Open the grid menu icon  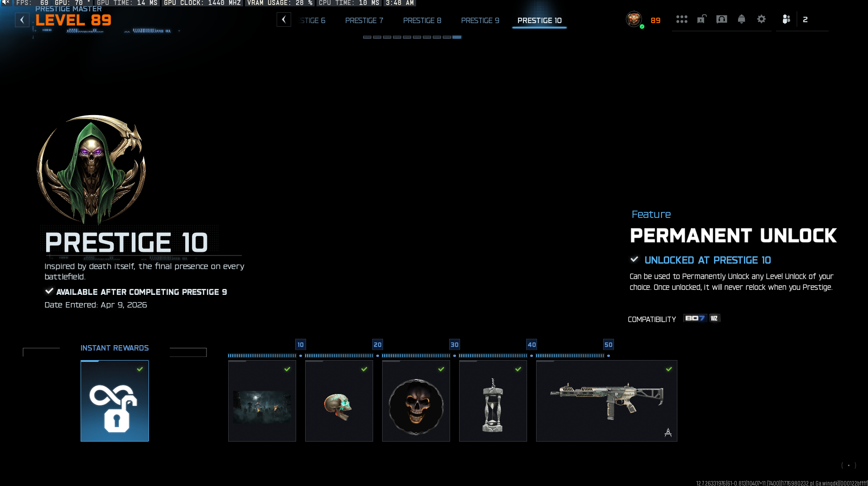[x=681, y=19]
